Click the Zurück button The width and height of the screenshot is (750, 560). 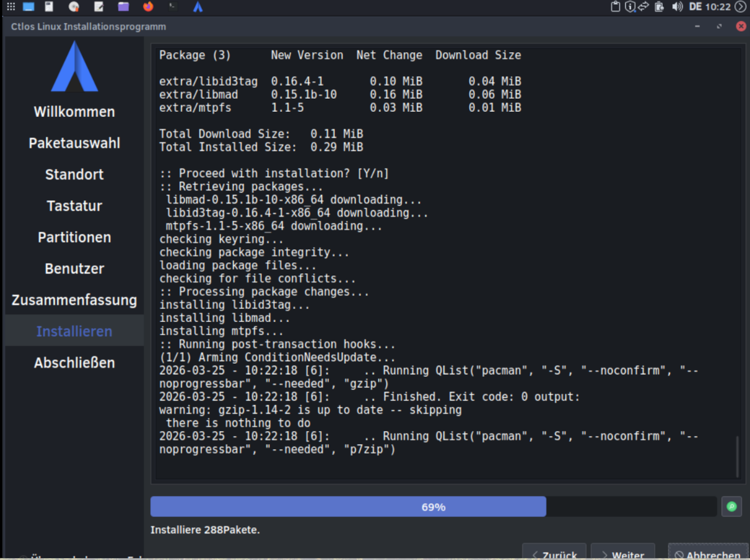(554, 554)
